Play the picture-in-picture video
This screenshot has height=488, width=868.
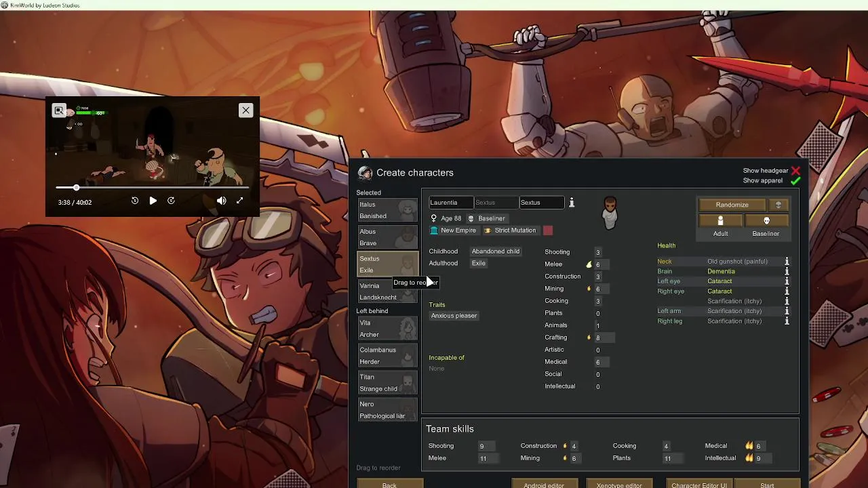pyautogui.click(x=153, y=201)
